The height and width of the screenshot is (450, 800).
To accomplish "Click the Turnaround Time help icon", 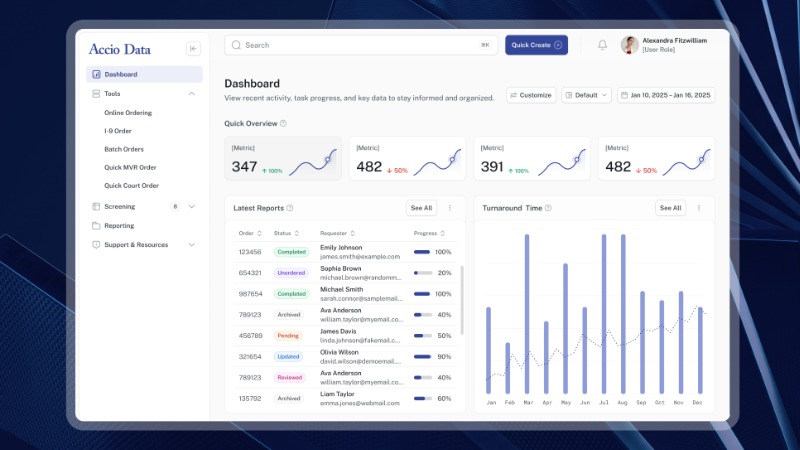I will 548,208.
